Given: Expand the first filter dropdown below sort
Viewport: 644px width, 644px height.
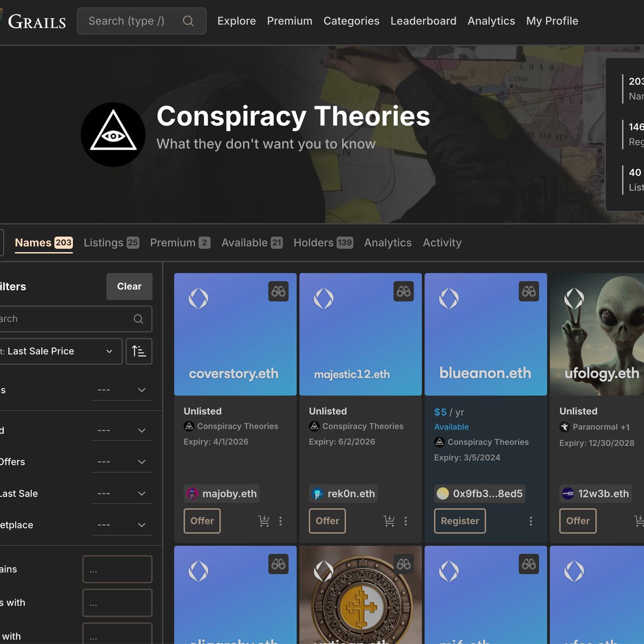Looking at the screenshot, I should click(122, 390).
